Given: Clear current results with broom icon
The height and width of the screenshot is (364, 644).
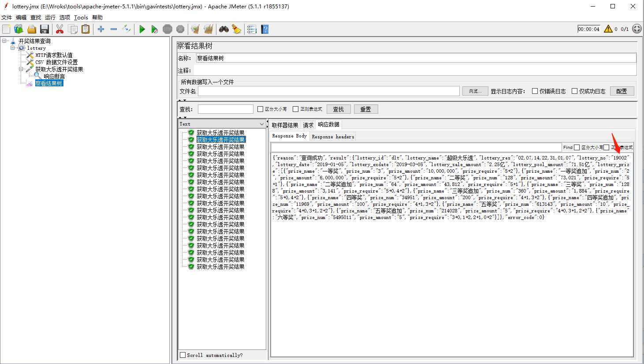Looking at the screenshot, I should pyautogui.click(x=195, y=29).
